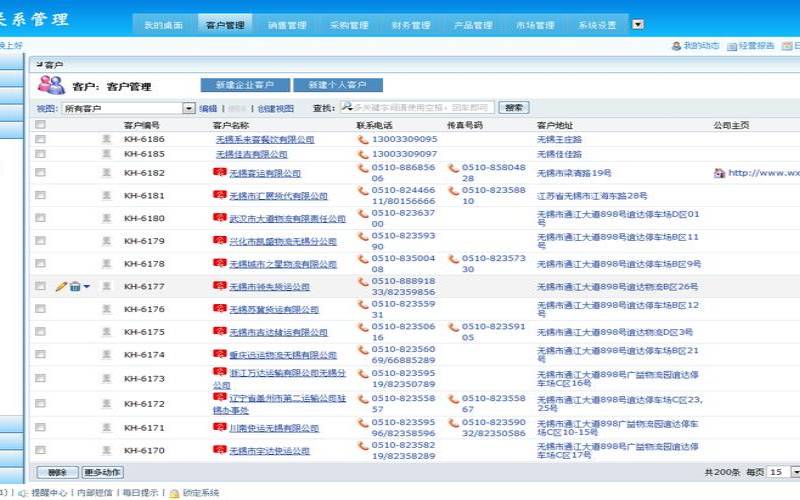This screenshot has width=800, height=500.
Task: Open the overflow arrow after the 系统设置 tab
Action: [638, 24]
